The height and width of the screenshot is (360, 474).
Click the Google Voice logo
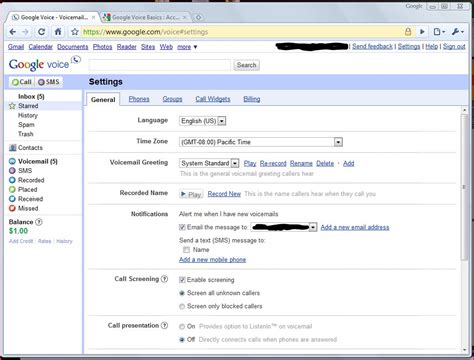(x=44, y=63)
